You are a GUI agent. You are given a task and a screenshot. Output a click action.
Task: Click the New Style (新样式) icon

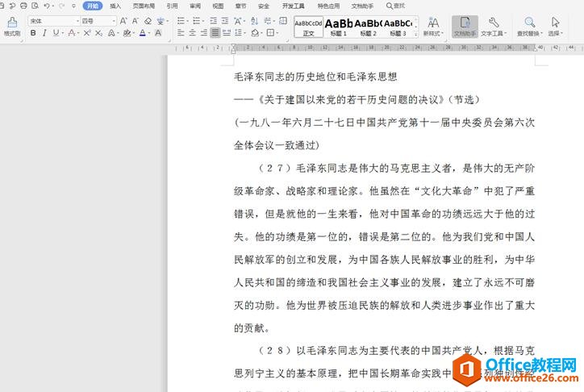point(433,23)
